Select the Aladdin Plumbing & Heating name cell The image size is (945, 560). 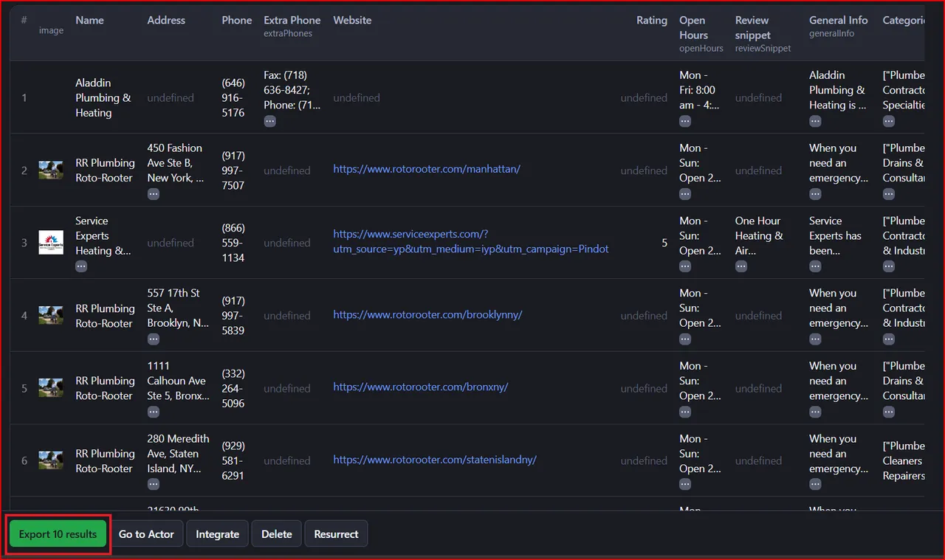click(103, 97)
